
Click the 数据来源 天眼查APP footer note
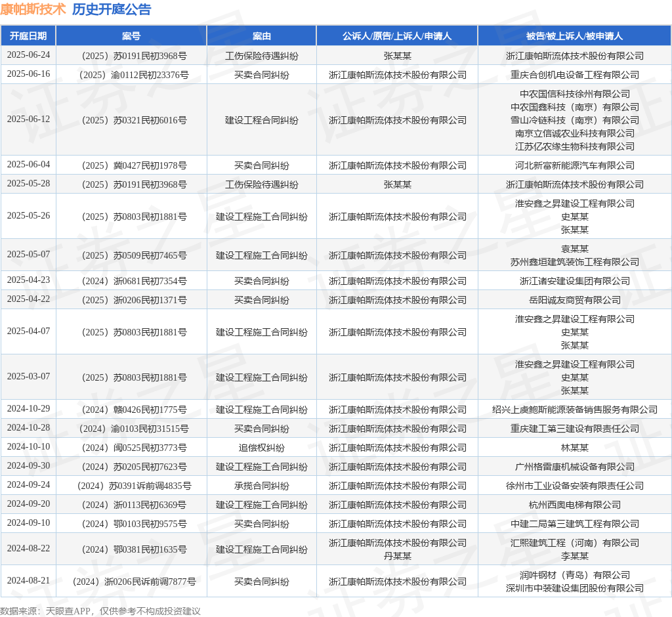(x=100, y=611)
